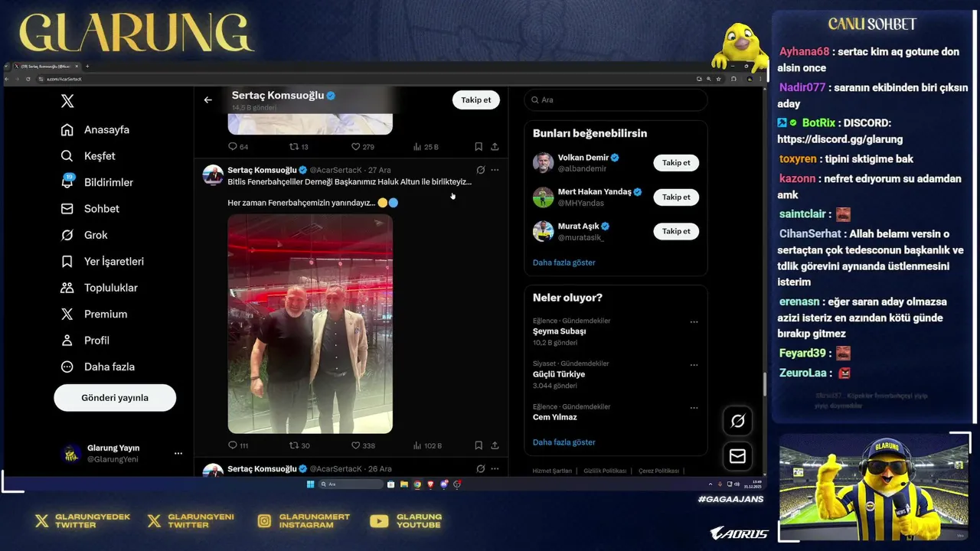Open options for Şeyma Subaşı trend
This screenshot has height=551, width=980.
coord(694,322)
